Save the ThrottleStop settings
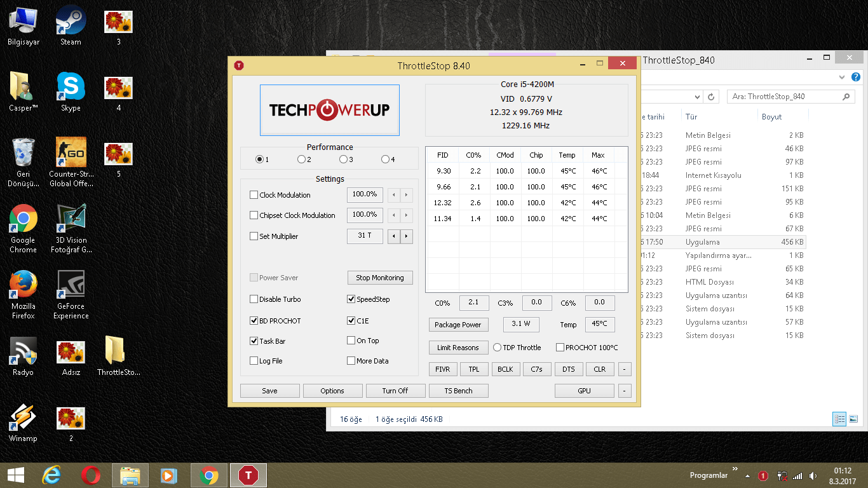This screenshot has width=868, height=488. [269, 391]
